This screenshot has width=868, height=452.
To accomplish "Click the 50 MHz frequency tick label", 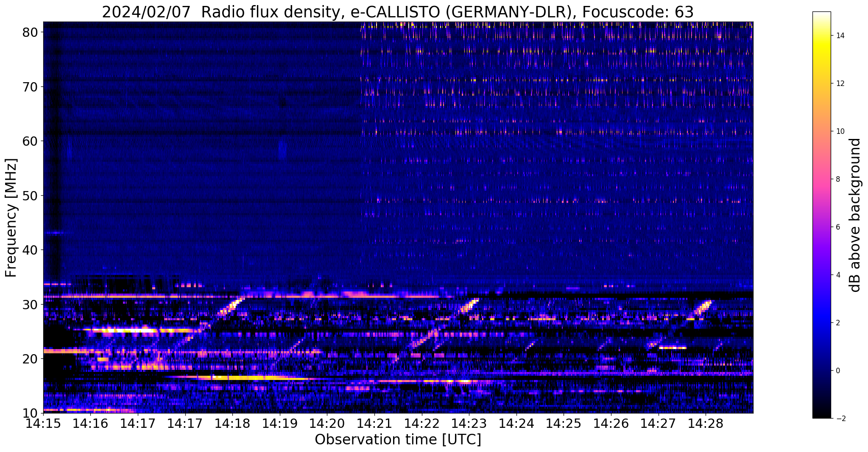I will (x=30, y=196).
